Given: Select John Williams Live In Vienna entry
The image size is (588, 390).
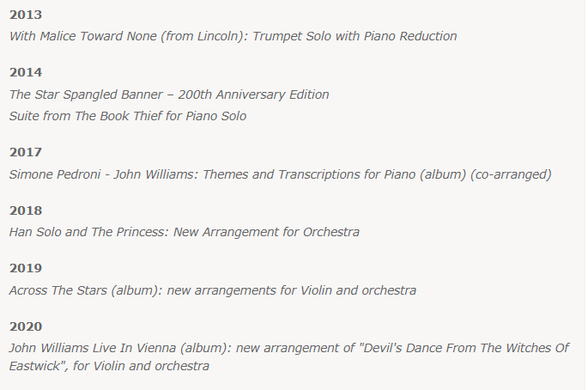Looking at the screenshot, I should point(289,357).
